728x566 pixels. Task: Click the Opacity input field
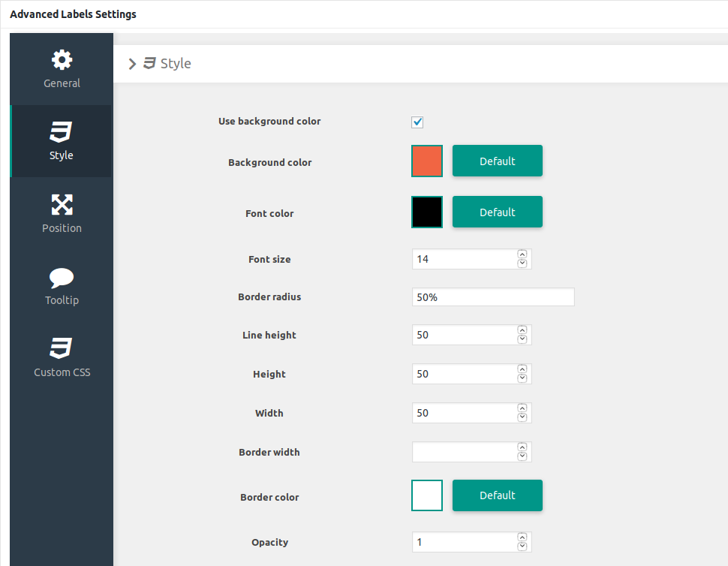click(463, 542)
